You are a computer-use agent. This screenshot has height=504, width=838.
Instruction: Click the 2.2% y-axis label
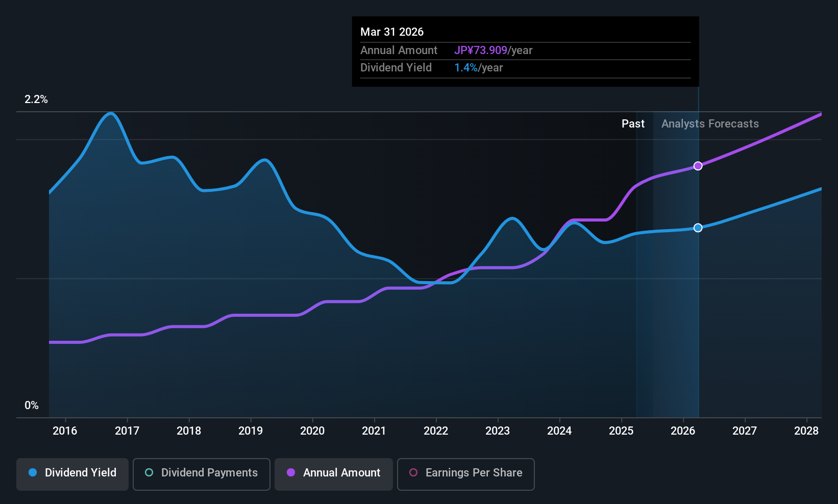click(36, 99)
